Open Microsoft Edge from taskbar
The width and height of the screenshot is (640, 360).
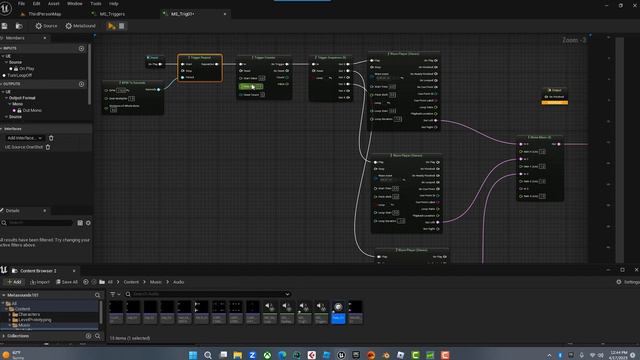click(282, 355)
